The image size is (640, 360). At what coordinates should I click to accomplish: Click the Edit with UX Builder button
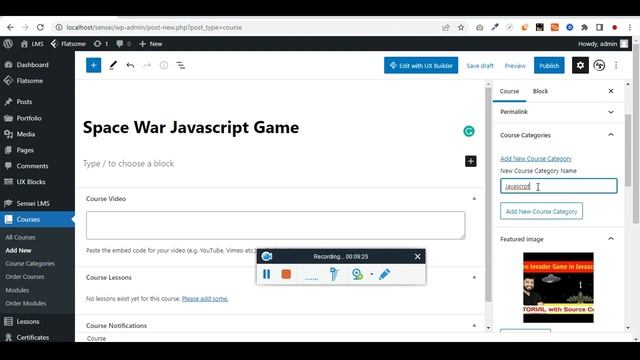click(421, 65)
